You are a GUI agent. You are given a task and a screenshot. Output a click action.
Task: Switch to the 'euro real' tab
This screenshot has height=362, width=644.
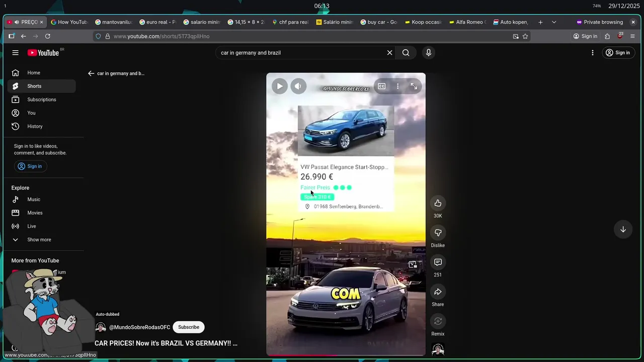coord(157,22)
